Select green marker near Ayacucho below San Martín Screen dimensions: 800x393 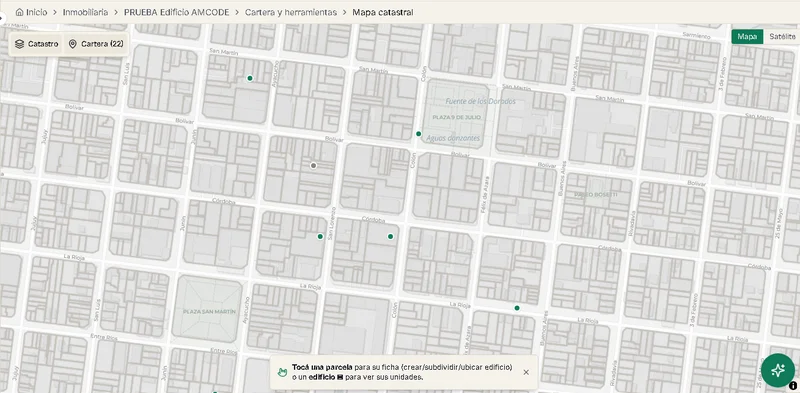pos(249,78)
